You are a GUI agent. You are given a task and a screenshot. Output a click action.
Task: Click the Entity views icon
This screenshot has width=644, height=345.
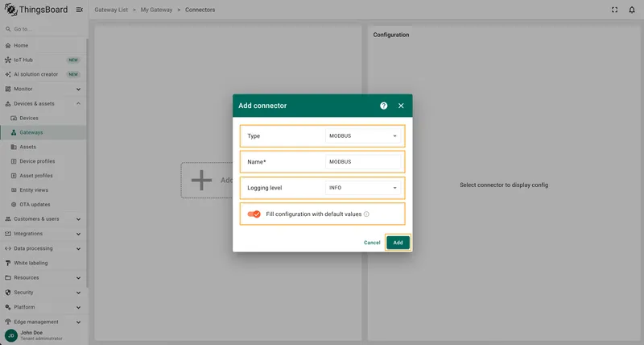coord(14,190)
